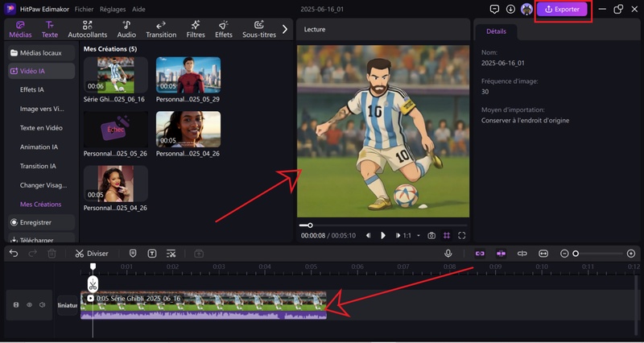Select the Spider-Man character thumbnail
The height and width of the screenshot is (343, 644).
pos(188,75)
